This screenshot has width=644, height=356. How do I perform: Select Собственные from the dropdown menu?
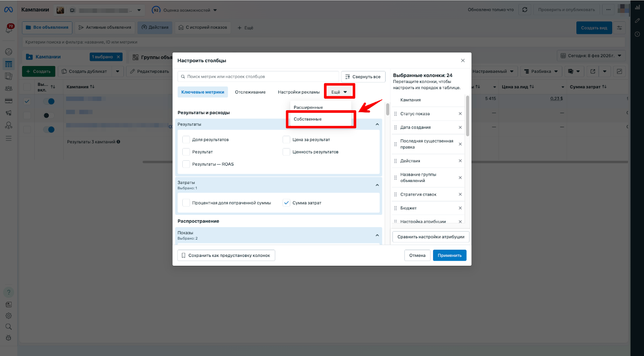(x=320, y=119)
